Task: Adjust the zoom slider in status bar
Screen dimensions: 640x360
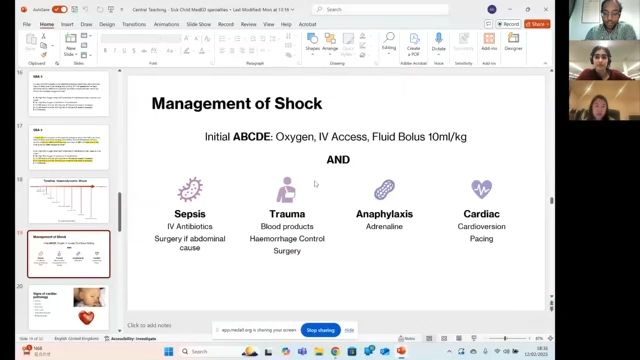Action: click(505, 338)
